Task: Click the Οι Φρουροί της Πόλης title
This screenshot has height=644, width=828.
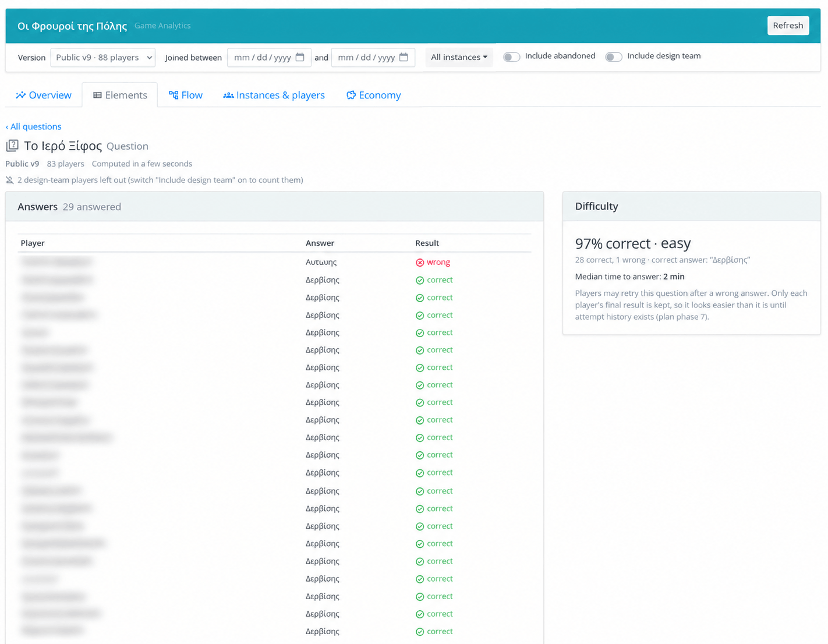Action: click(72, 26)
